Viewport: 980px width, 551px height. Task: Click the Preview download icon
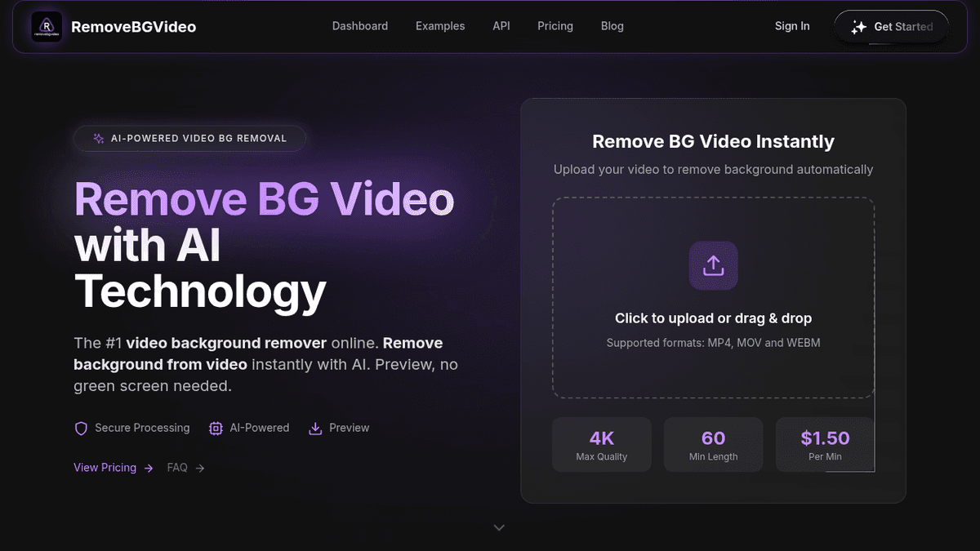click(315, 429)
